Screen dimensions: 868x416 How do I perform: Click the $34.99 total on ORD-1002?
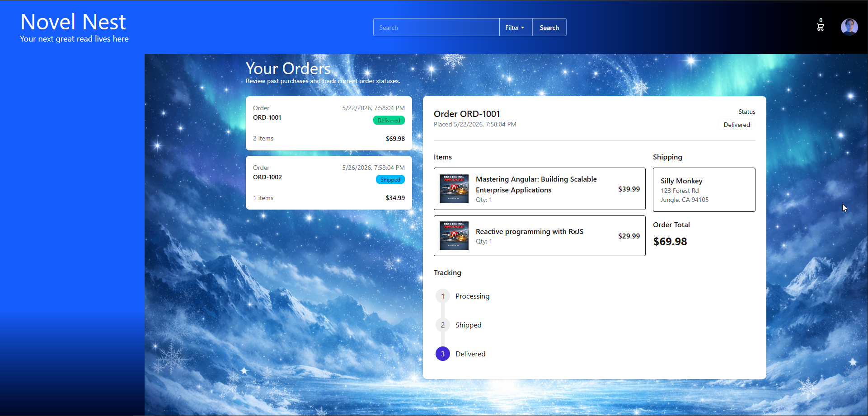pos(395,198)
